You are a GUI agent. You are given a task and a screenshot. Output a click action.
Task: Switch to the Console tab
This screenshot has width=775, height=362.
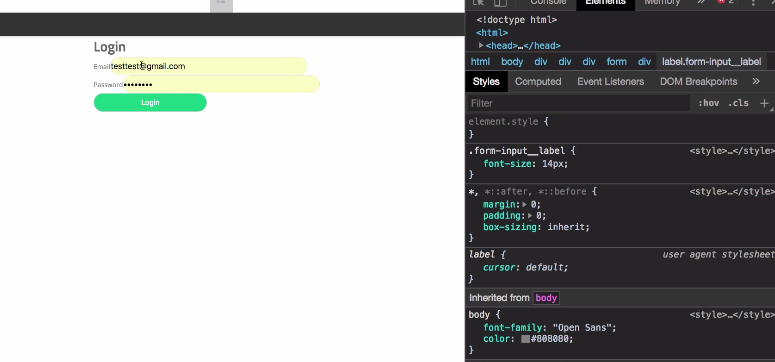click(x=548, y=2)
